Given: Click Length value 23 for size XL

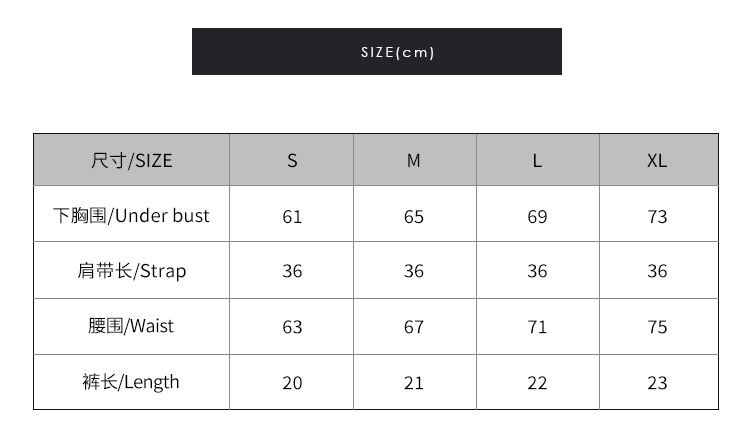Looking at the screenshot, I should [657, 383].
